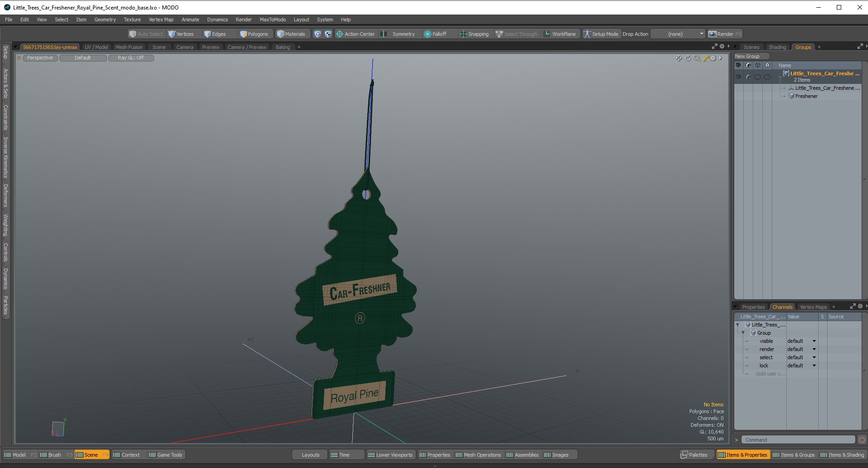Viewport: 868px width, 468px height.
Task: Click viewport rotate icon
Action: click(688, 58)
